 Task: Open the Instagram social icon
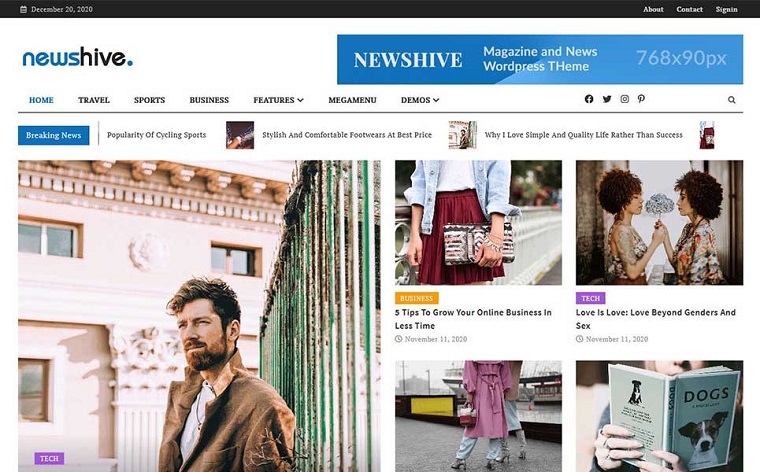[x=624, y=100]
